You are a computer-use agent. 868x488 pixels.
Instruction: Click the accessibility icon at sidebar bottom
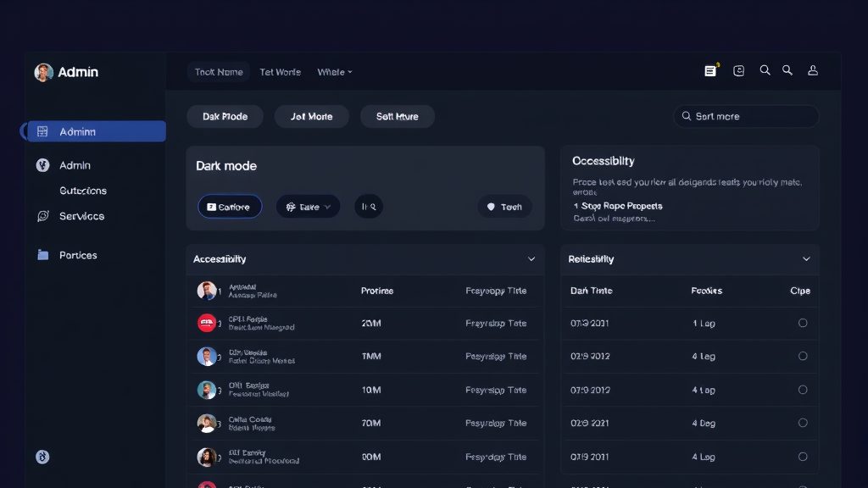42,456
